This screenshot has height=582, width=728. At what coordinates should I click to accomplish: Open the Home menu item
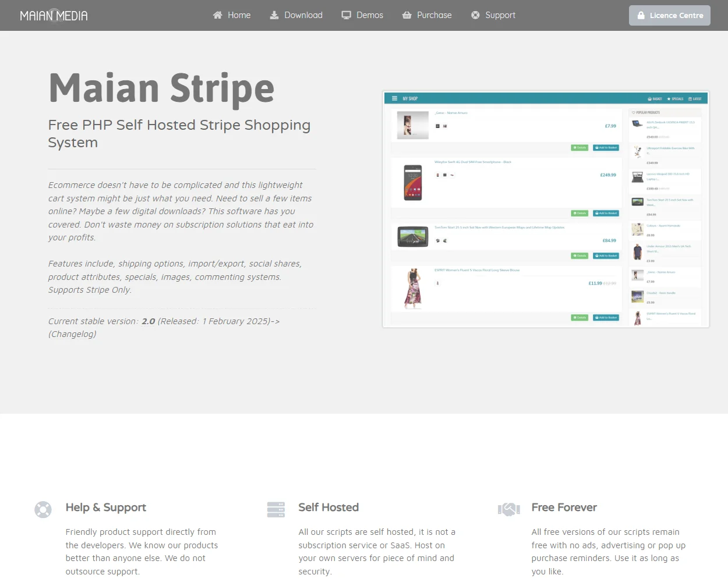(x=232, y=15)
